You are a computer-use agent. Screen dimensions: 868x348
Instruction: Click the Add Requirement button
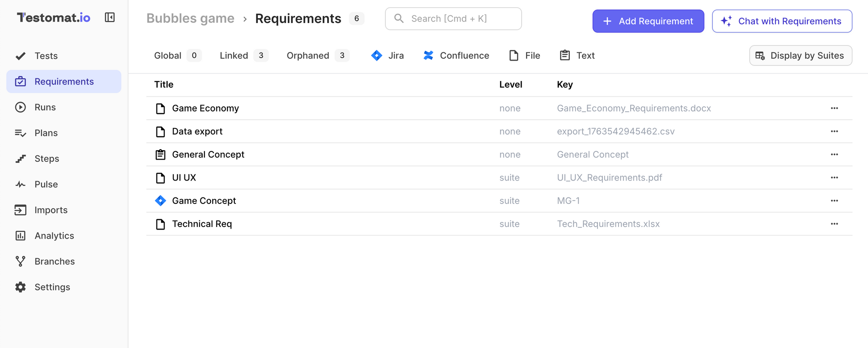point(648,21)
